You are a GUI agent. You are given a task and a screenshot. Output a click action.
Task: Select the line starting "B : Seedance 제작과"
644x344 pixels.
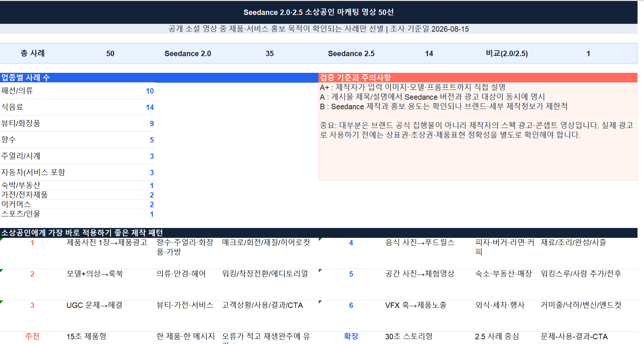coord(444,107)
